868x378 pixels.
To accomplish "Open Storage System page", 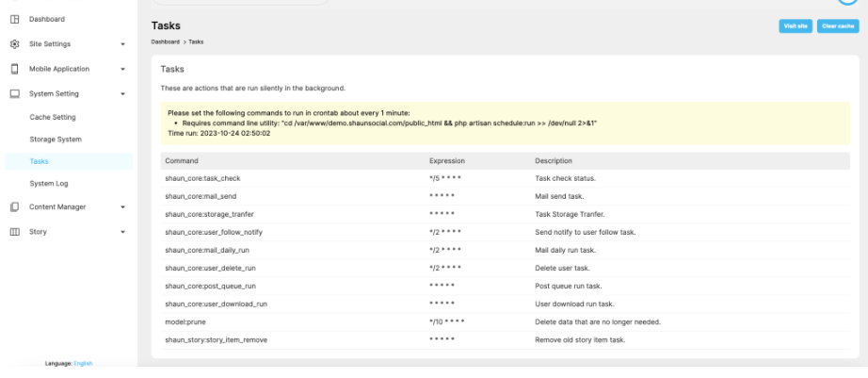I will 56,140.
